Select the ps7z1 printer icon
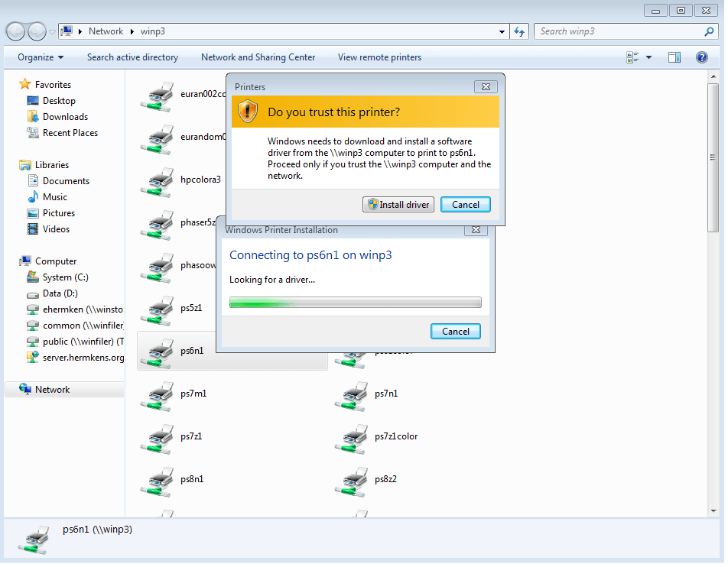Screen dimensions: 728x567 [x=158, y=439]
